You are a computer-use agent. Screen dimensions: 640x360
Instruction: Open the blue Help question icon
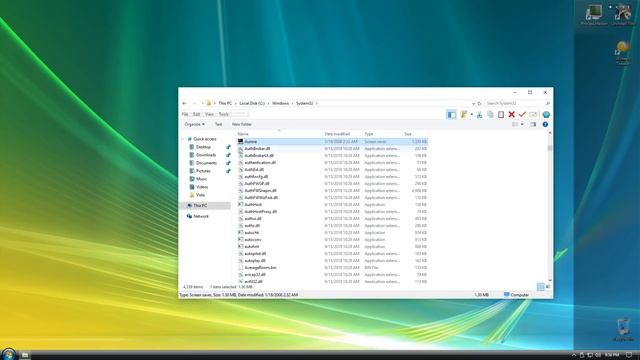[x=545, y=124]
